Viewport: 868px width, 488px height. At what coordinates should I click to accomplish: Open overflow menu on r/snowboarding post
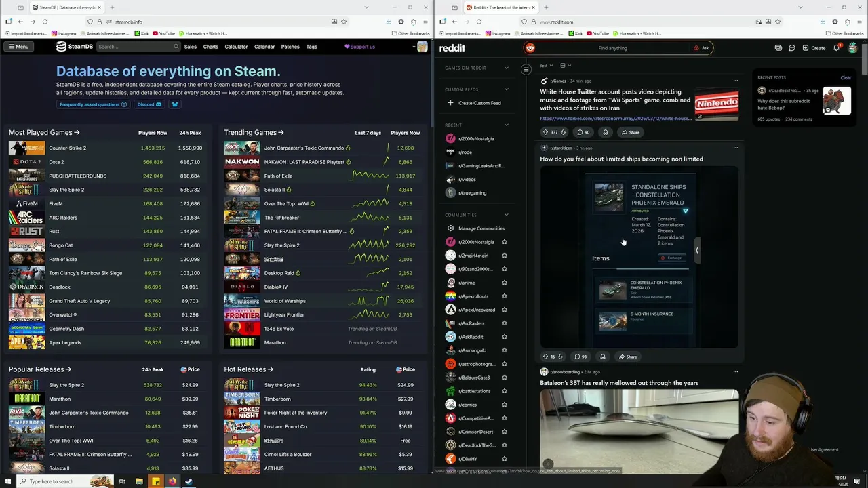coord(735,372)
